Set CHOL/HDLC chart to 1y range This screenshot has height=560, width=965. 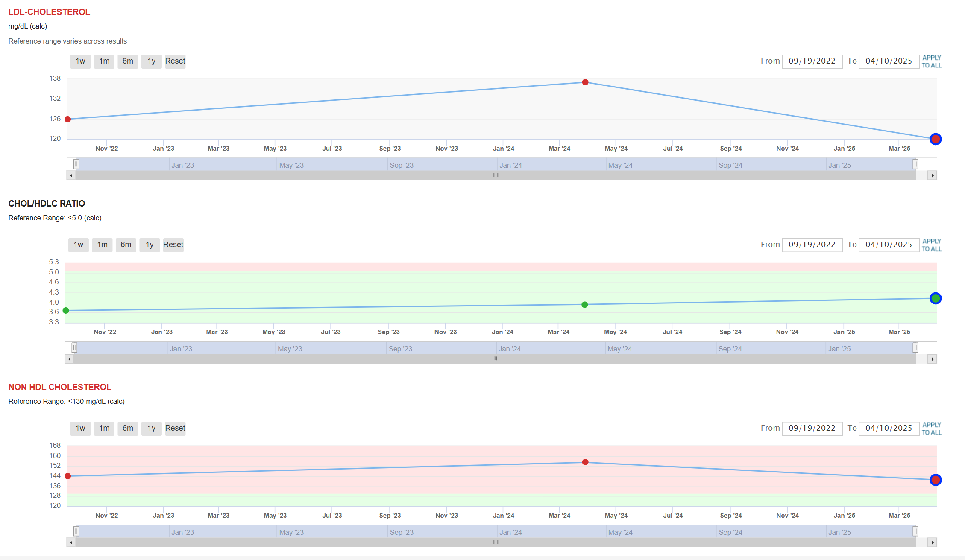pyautogui.click(x=150, y=245)
